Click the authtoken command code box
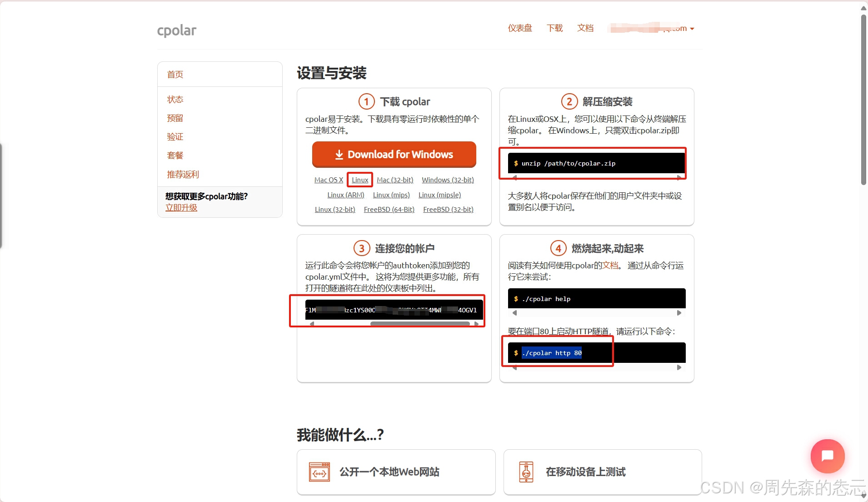Viewport: 868px width, 502px height. (x=394, y=310)
